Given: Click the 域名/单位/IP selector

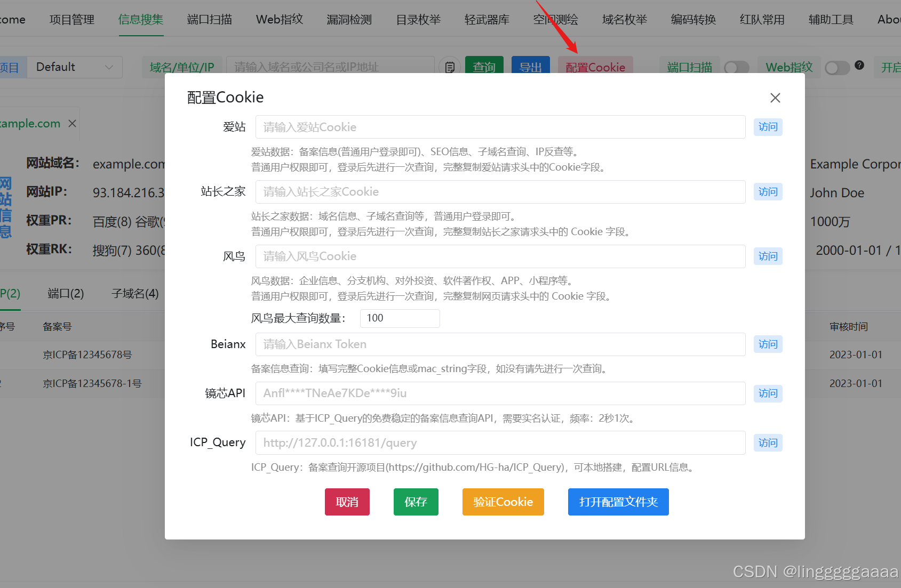Looking at the screenshot, I should (x=182, y=67).
